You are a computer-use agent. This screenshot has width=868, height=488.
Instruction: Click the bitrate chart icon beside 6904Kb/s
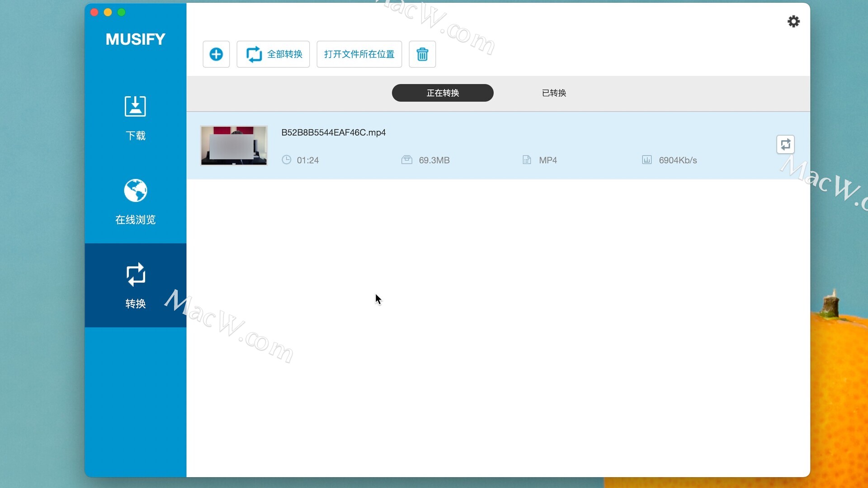647,160
